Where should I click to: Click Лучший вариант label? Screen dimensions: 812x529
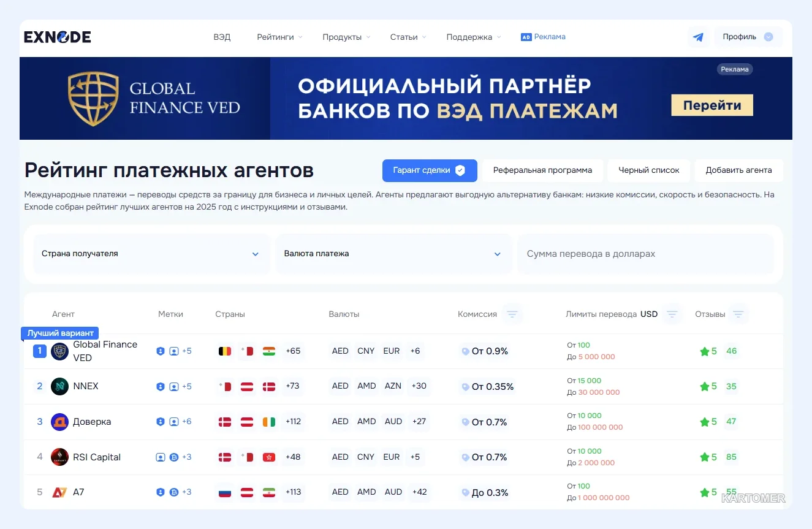[60, 333]
